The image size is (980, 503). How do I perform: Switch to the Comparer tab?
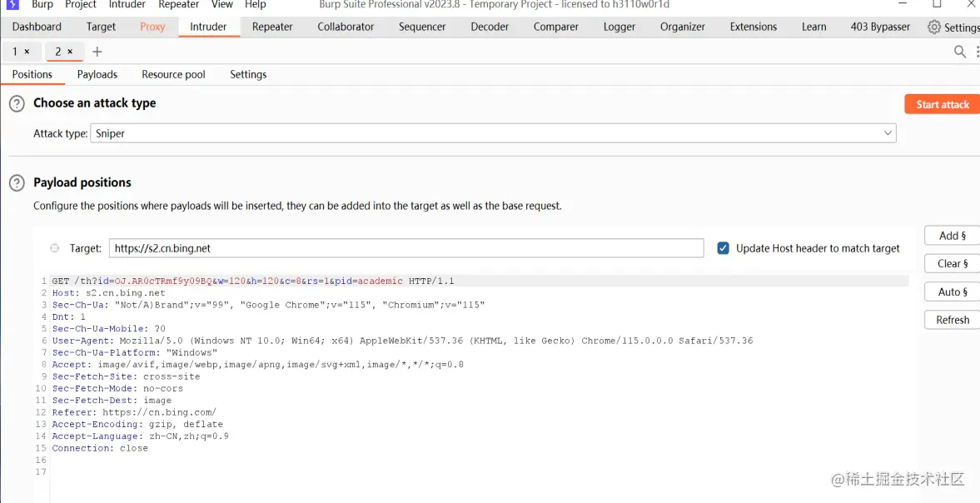(x=556, y=27)
